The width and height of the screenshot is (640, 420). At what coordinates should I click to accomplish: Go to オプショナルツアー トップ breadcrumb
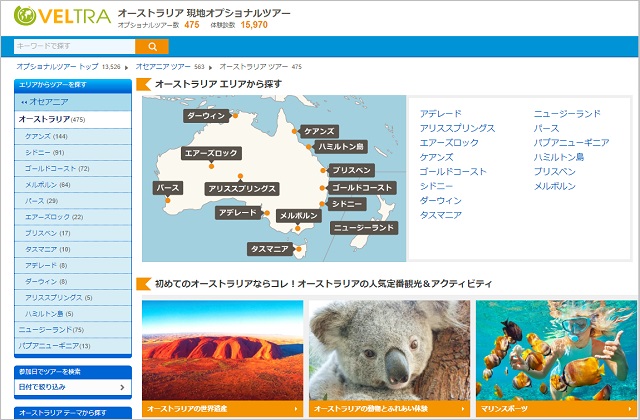tap(58, 66)
